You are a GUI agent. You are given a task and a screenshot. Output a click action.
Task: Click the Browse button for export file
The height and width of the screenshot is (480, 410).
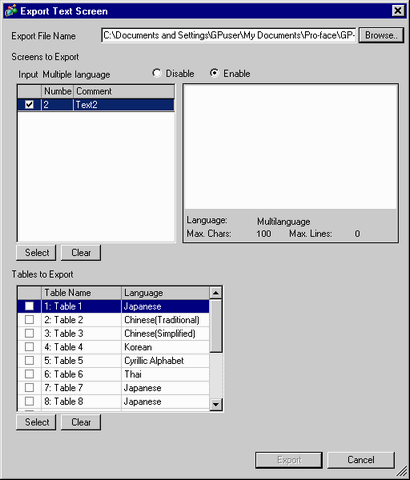(381, 35)
